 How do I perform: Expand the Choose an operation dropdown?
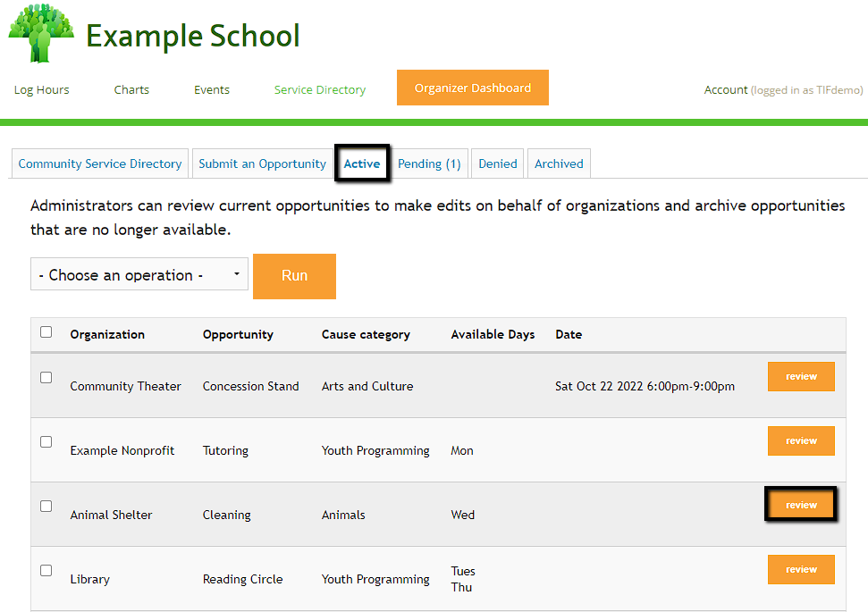click(139, 274)
